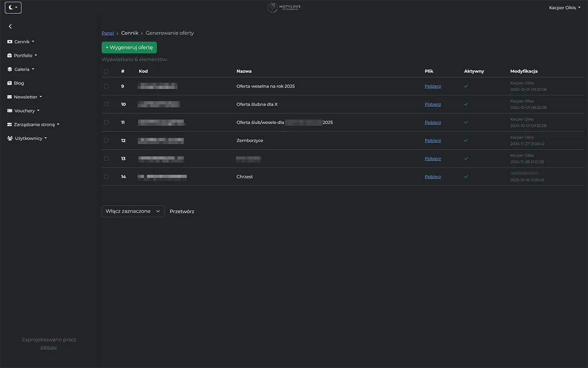Open the Włącz zaznaczone dropdown
588x368 pixels.
133,211
